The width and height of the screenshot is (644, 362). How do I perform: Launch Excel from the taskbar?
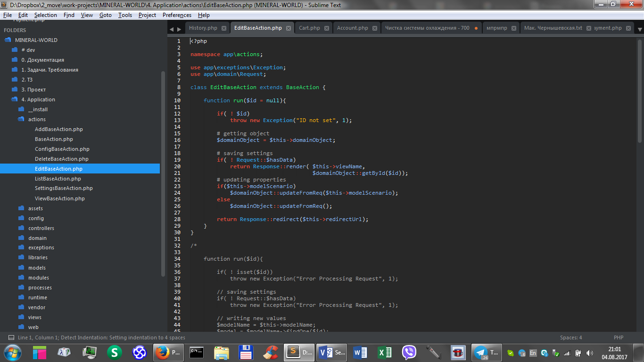[x=385, y=352]
